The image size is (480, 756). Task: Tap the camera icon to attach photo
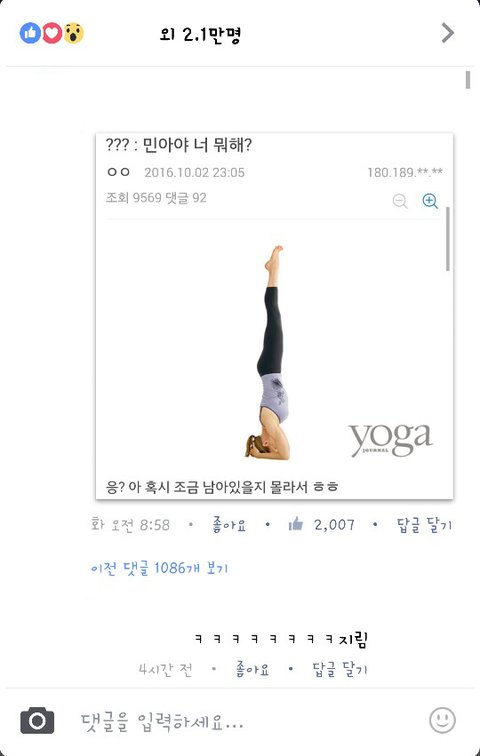coord(37,720)
